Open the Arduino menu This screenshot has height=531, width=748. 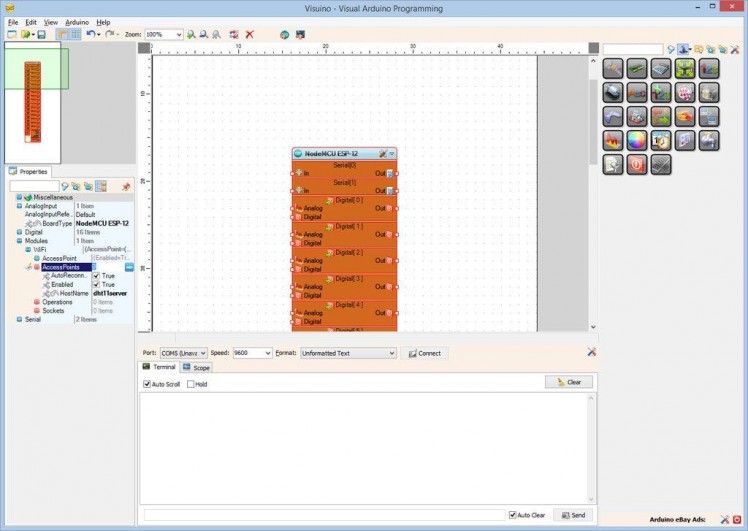click(x=77, y=21)
